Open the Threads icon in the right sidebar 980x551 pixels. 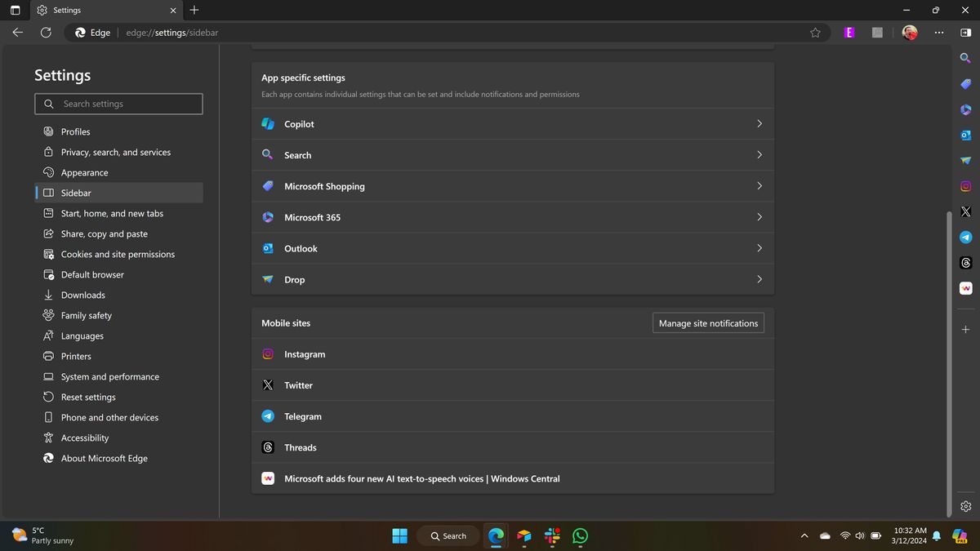point(965,262)
